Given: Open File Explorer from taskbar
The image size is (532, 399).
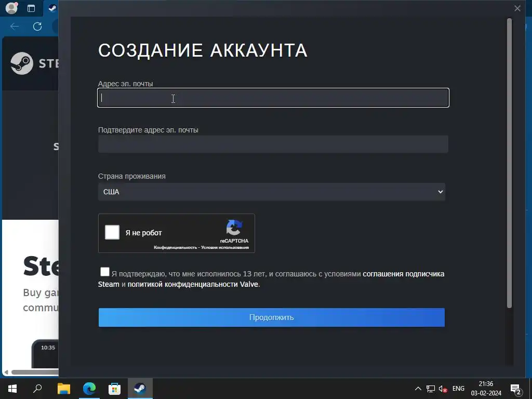Looking at the screenshot, I should [64, 389].
